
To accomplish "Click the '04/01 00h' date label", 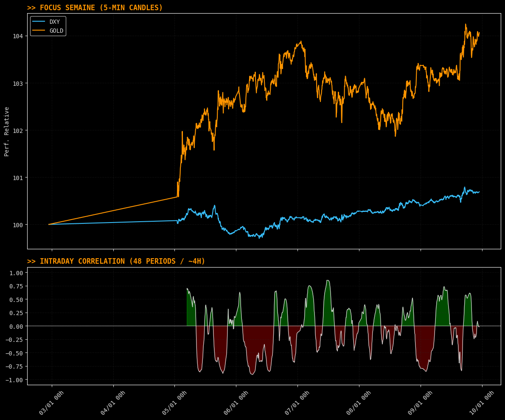I will [113, 403].
